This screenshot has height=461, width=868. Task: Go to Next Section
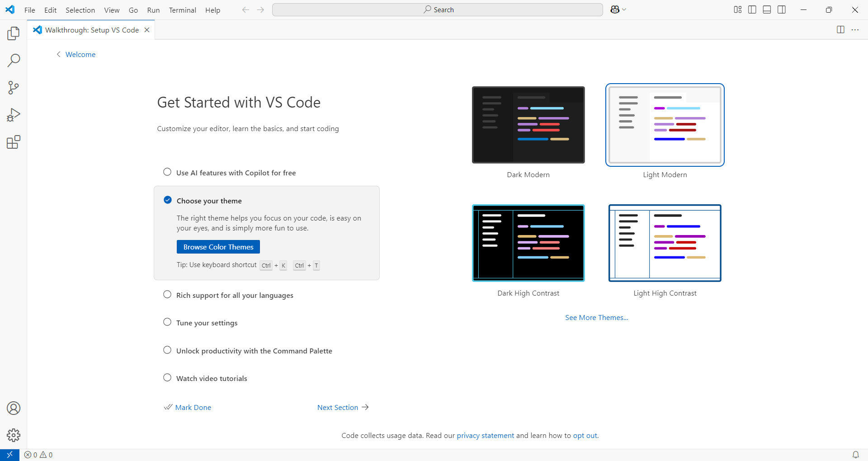(343, 407)
